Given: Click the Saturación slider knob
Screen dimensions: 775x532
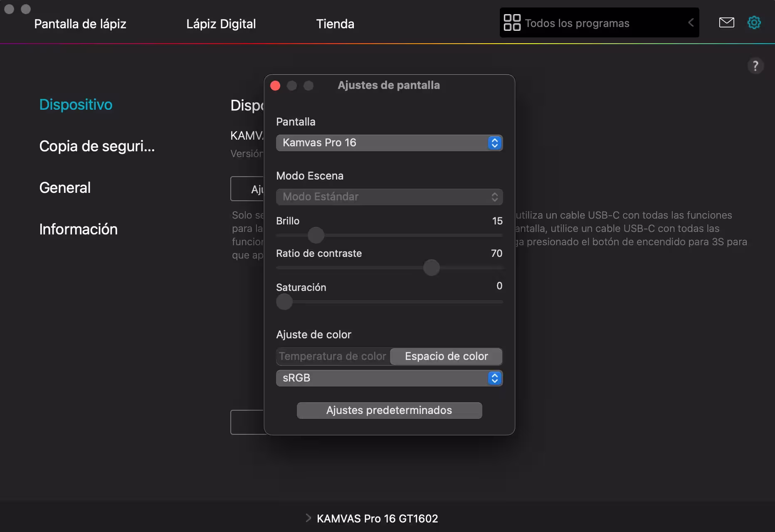Looking at the screenshot, I should click(x=284, y=302).
